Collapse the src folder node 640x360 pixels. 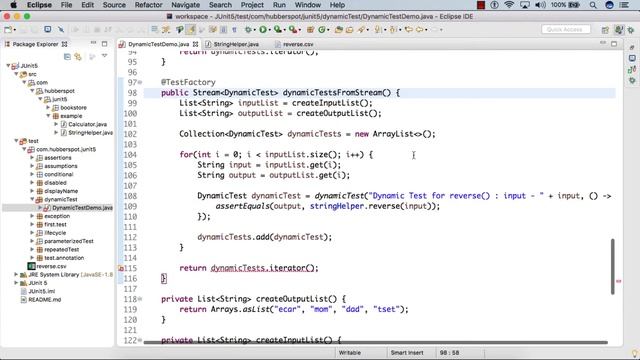[x=16, y=74]
